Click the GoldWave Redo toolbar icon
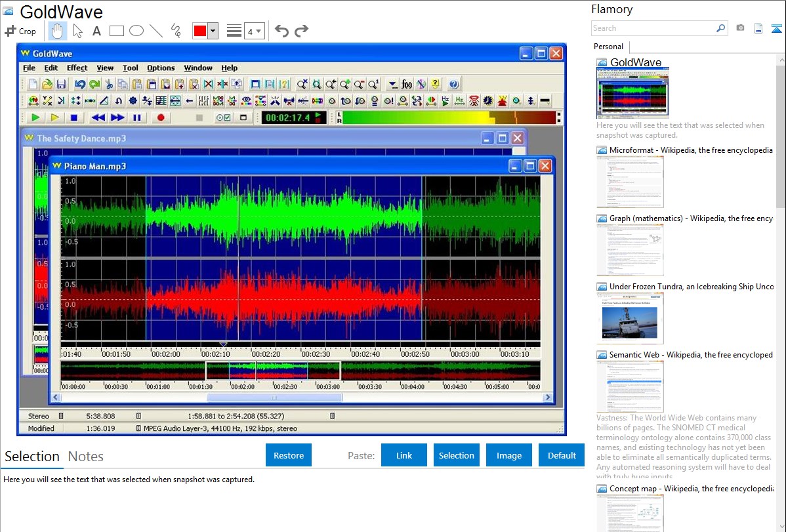Screen dimensions: 786x532 pyautogui.click(x=94, y=84)
